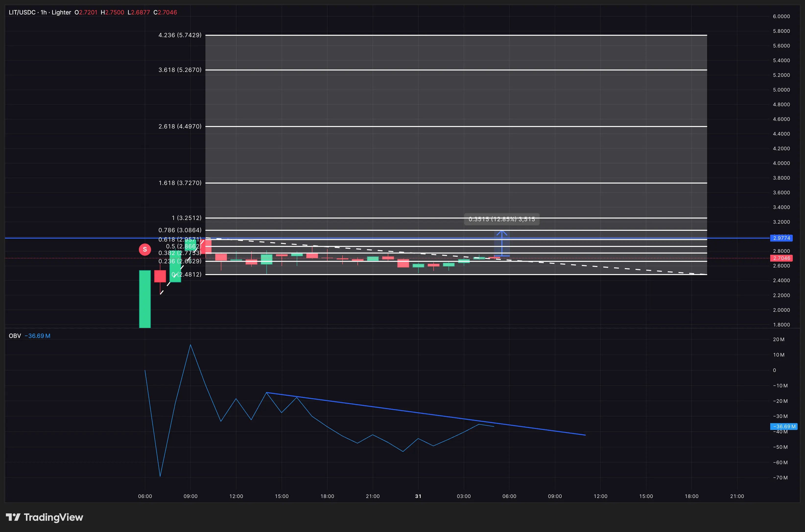Click the 4.236 (5.7429) Fibonacci level label
This screenshot has height=532, width=805.
(180, 35)
